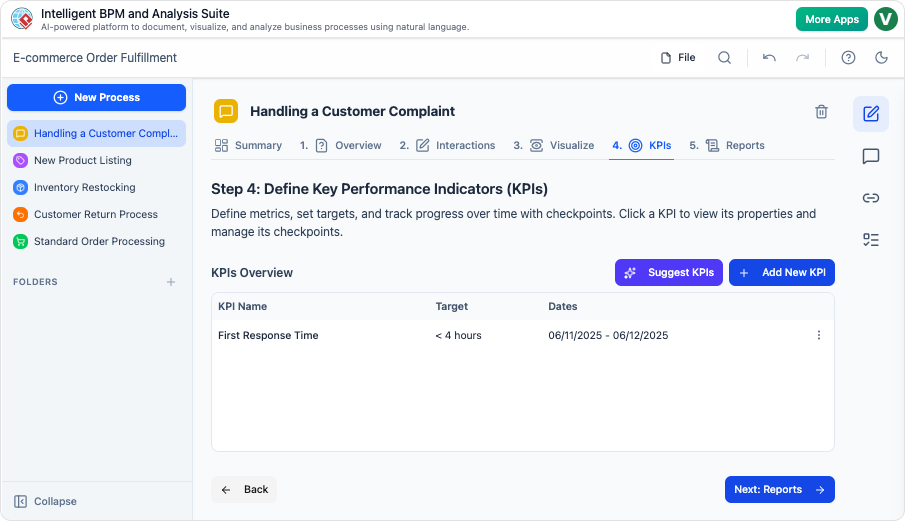
Task: Click the More Apps button
Action: pos(832,19)
